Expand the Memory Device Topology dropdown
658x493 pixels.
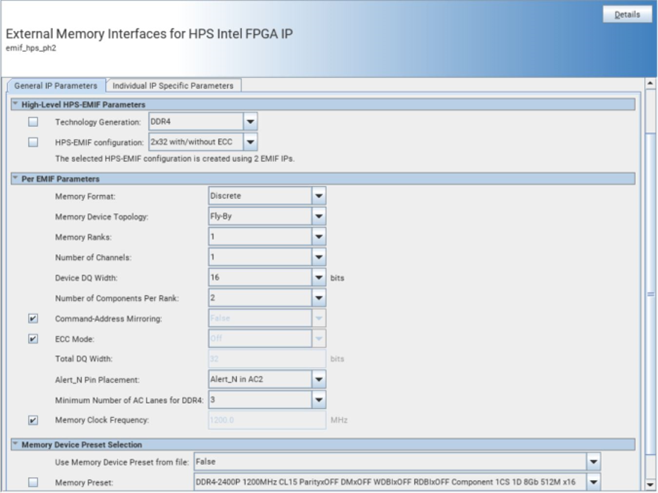coord(318,216)
